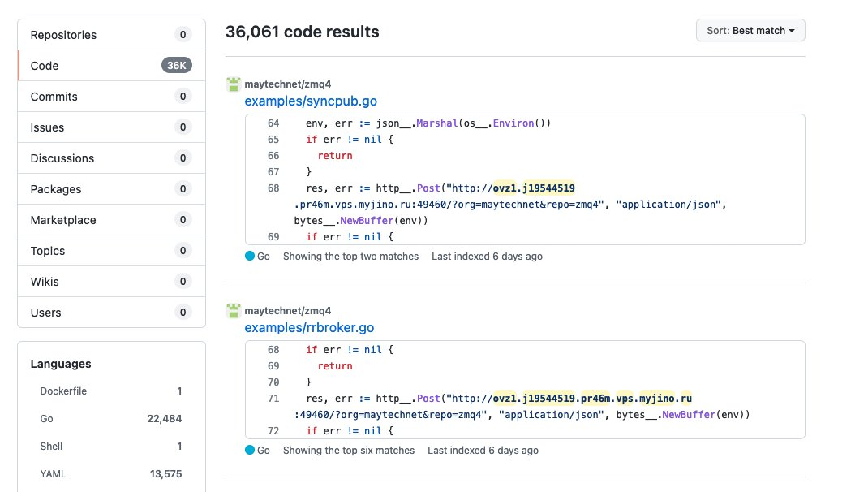The width and height of the screenshot is (868, 492).
Task: Click the repository icon beside the syncpub.go result
Action: 233,84
